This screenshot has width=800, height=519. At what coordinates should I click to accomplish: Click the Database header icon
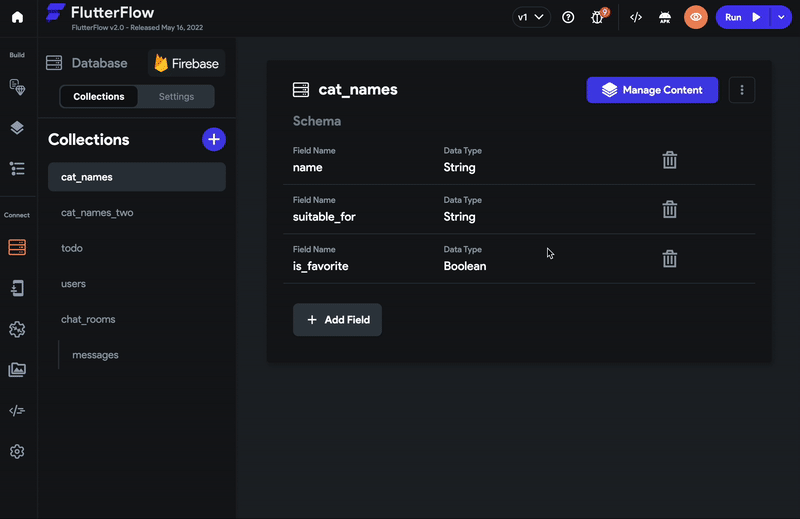point(54,63)
